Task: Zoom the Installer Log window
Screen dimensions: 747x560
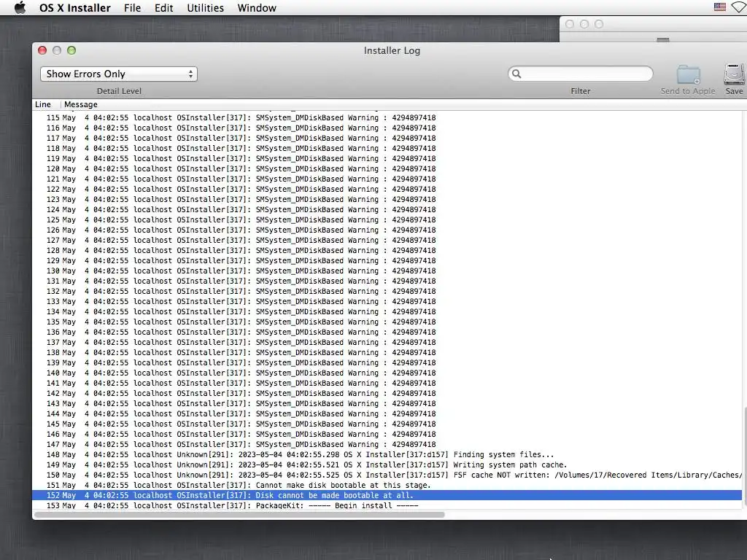Action: tap(71, 50)
